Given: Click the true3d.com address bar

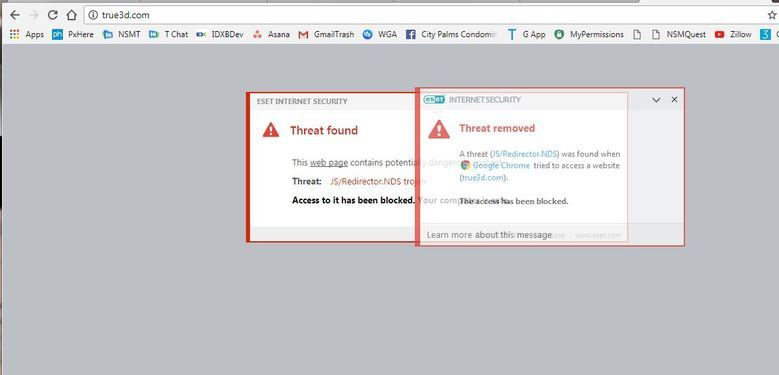Looking at the screenshot, I should [x=427, y=15].
